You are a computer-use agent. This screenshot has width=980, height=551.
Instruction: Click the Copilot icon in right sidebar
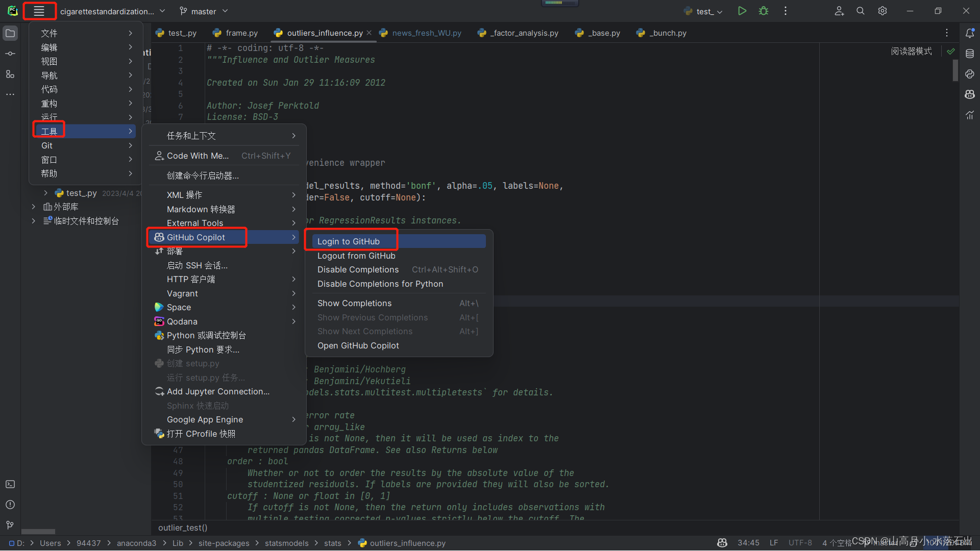(970, 94)
